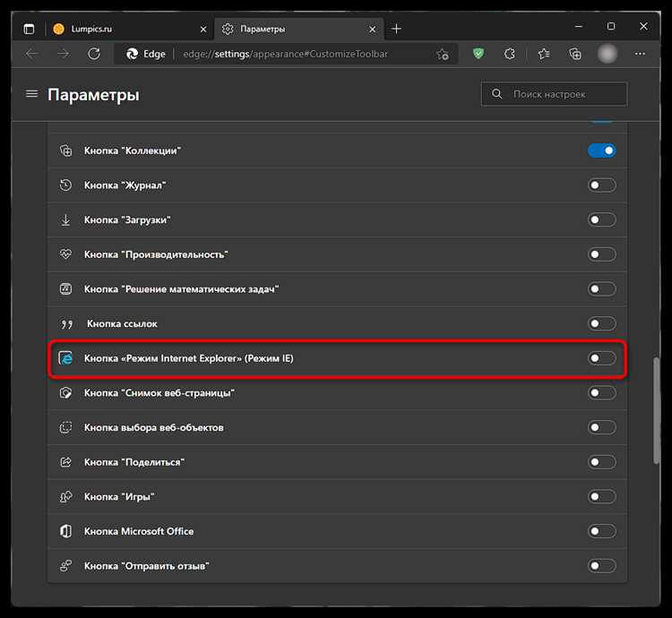The image size is (672, 618).
Task: Turn on Кнопка Microsoft Office switch
Action: pyautogui.click(x=602, y=531)
